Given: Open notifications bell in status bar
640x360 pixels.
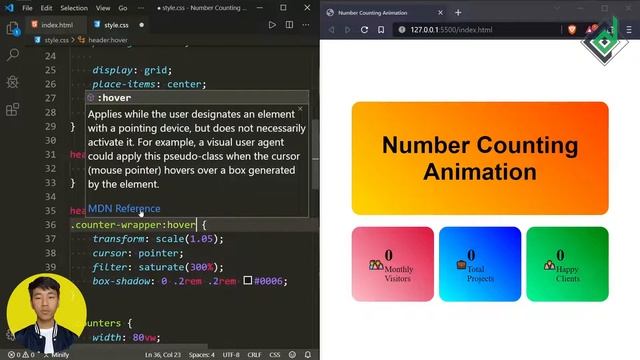Looking at the screenshot, I should click(x=308, y=355).
